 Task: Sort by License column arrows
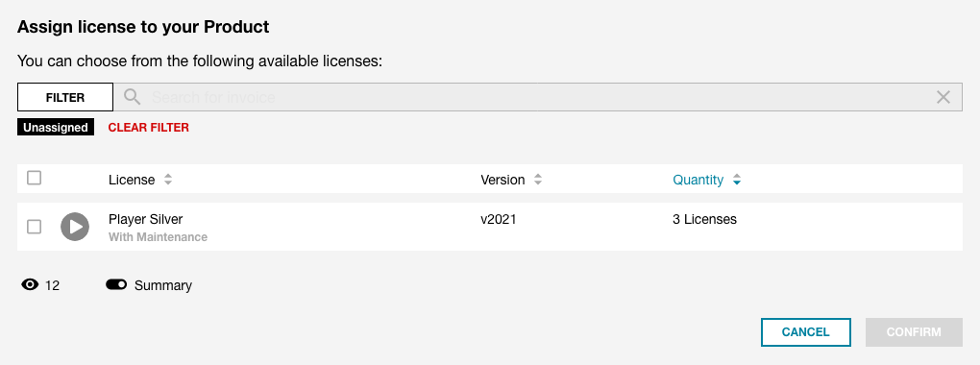(167, 180)
